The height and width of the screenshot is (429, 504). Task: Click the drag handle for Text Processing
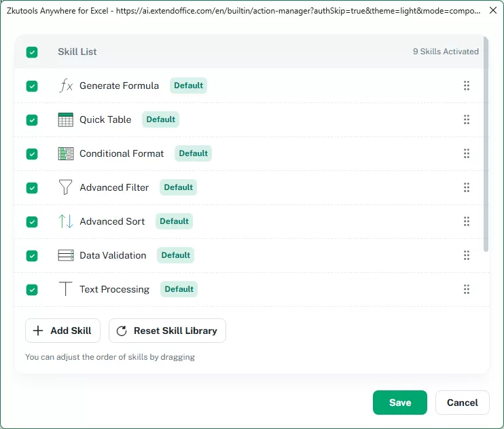(467, 289)
